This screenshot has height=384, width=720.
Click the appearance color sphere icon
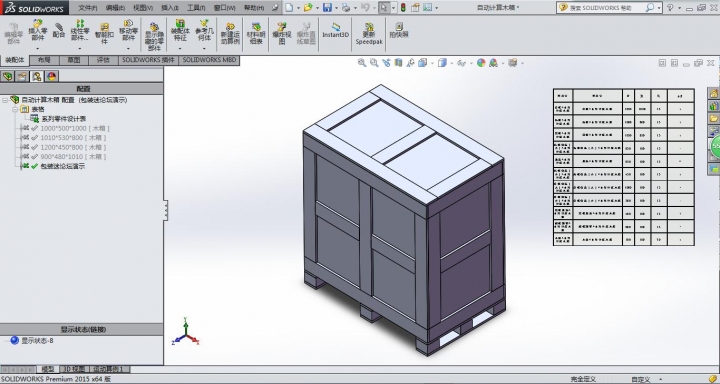(x=481, y=63)
